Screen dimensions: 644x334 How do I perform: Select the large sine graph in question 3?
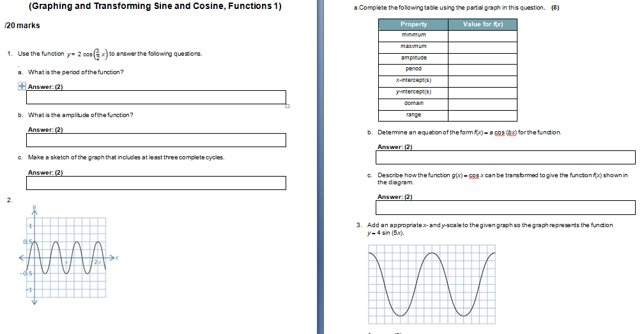(432, 284)
